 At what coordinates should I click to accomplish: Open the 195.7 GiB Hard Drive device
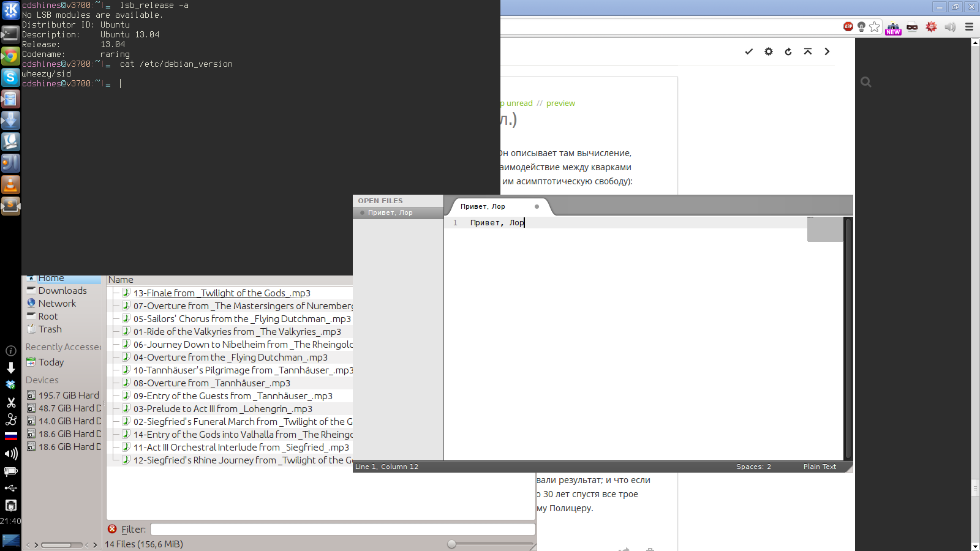pyautogui.click(x=63, y=395)
